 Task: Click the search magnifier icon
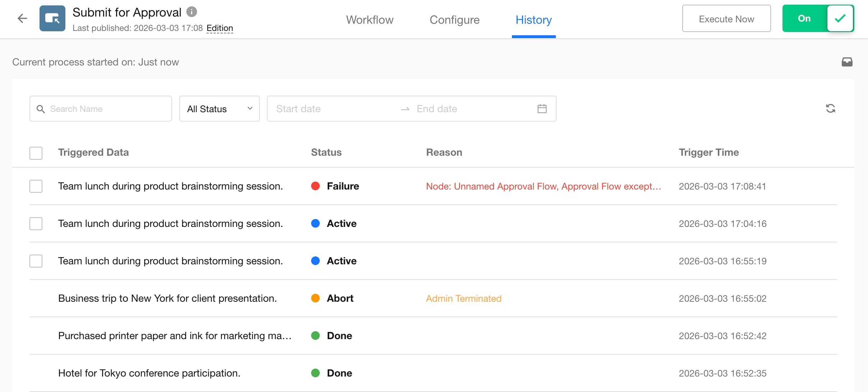pyautogui.click(x=41, y=109)
